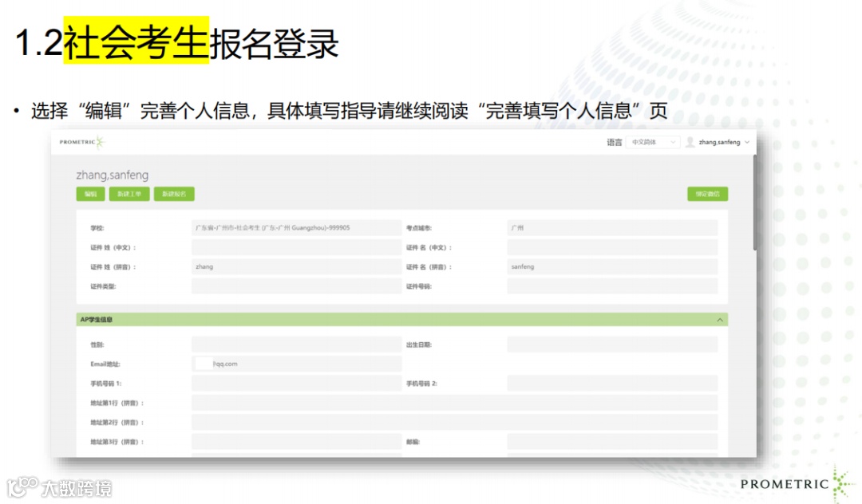Click the zhang,sanfeng page heading text
This screenshot has height=504, width=862.
point(113,175)
